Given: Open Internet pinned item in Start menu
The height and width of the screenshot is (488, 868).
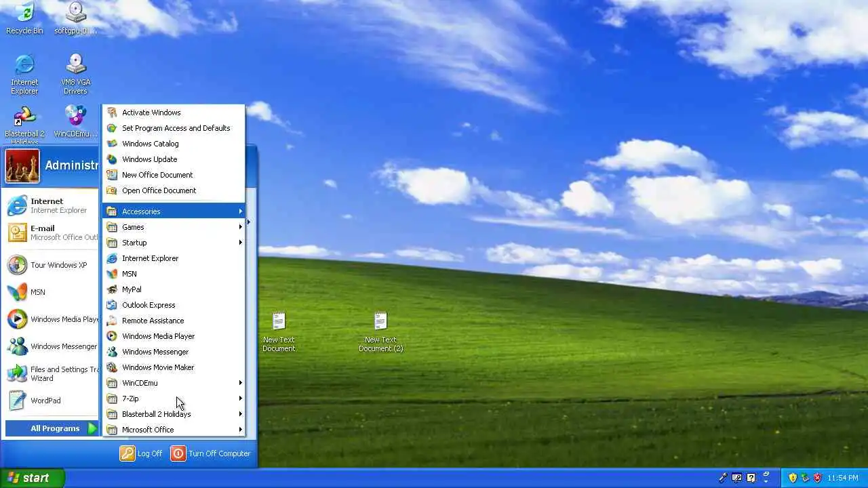Looking at the screenshot, I should (x=52, y=205).
